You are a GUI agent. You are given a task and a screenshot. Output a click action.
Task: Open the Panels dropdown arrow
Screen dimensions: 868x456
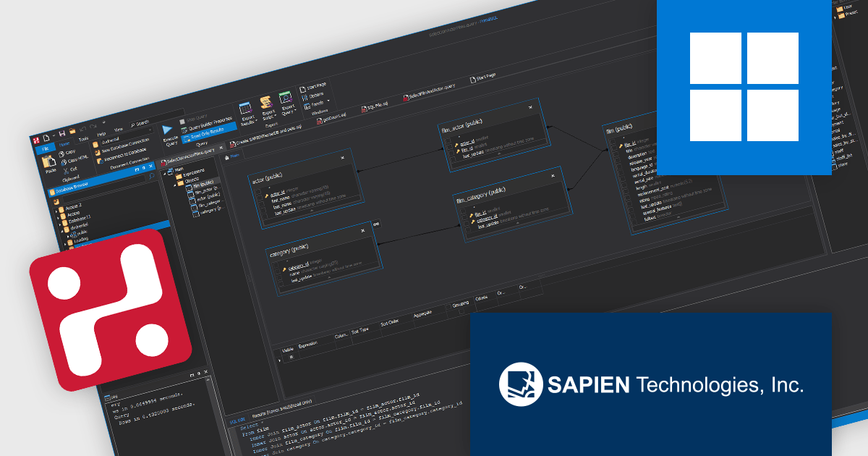328,101
